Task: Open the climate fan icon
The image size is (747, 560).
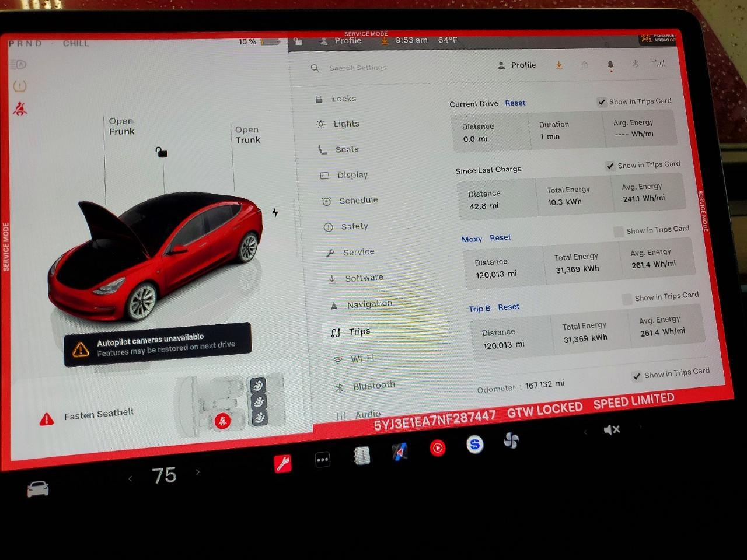Action: click(511, 440)
